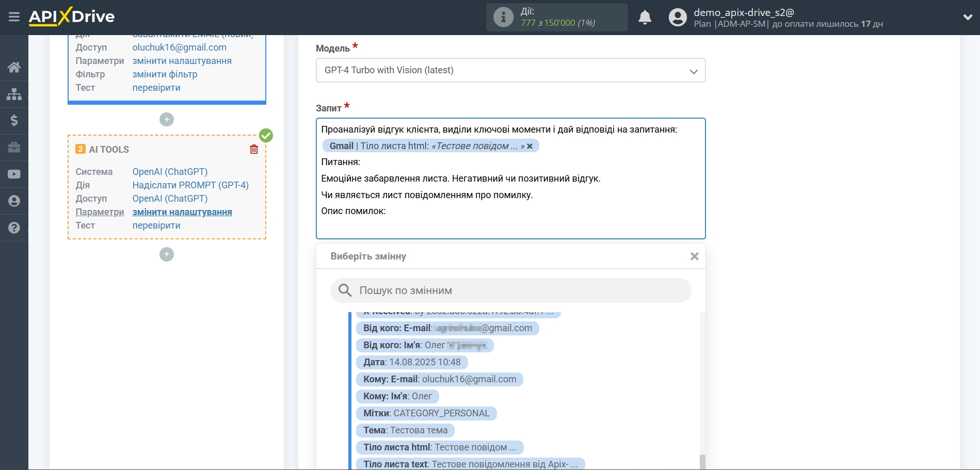Click the variable list scrollbar

[x=702, y=462]
